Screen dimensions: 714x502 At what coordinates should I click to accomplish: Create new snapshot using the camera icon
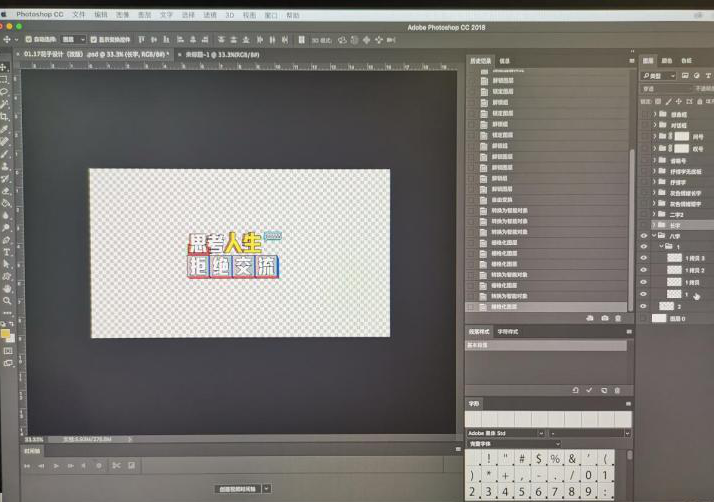click(x=604, y=318)
